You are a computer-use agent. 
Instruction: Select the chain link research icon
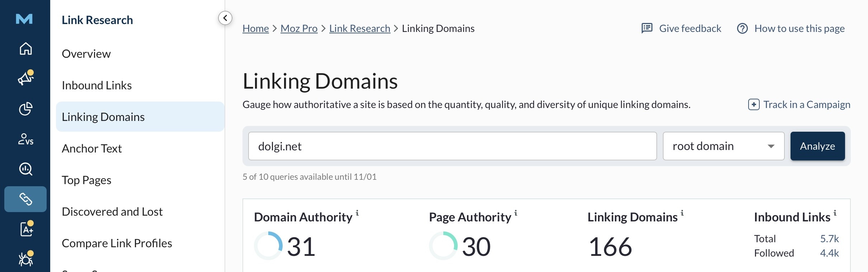[x=25, y=199]
